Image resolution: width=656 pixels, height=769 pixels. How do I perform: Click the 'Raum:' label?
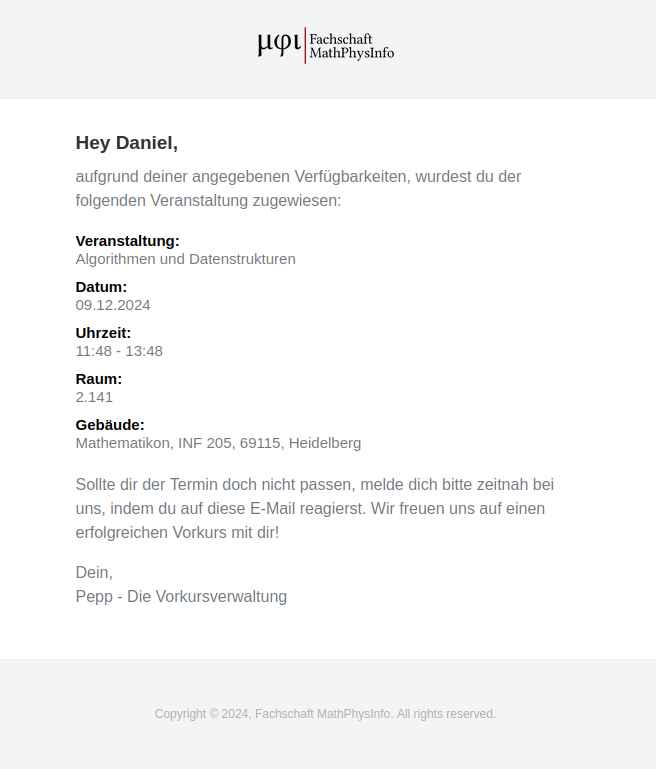point(99,379)
